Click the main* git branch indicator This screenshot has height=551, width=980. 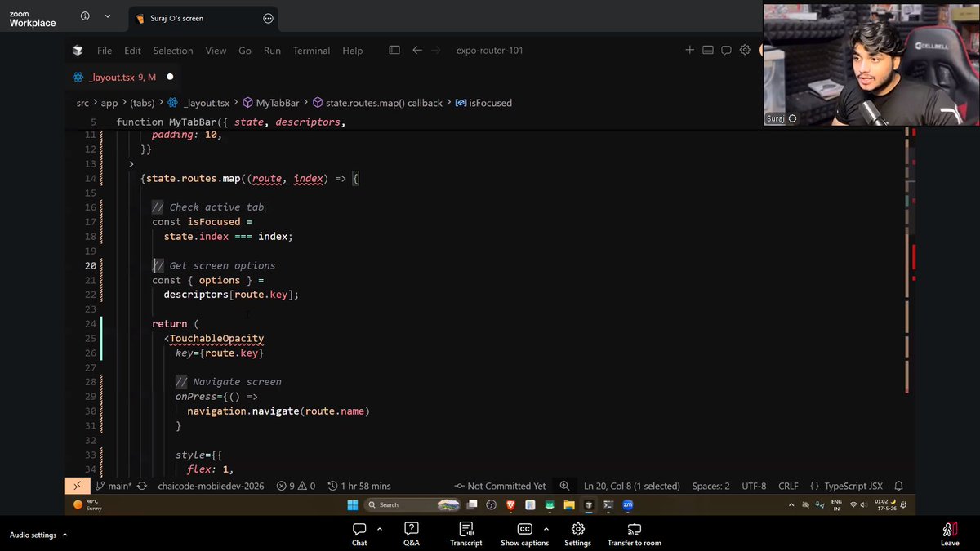pos(114,486)
